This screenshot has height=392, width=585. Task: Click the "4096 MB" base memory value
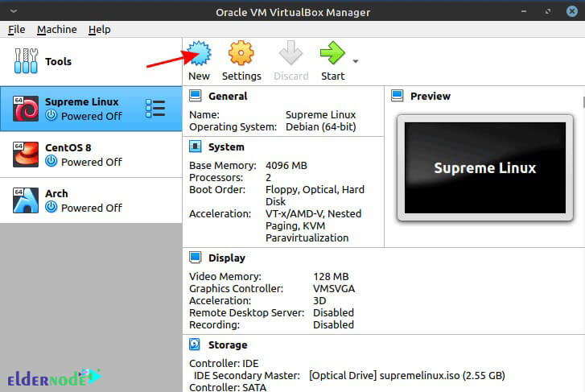click(286, 165)
